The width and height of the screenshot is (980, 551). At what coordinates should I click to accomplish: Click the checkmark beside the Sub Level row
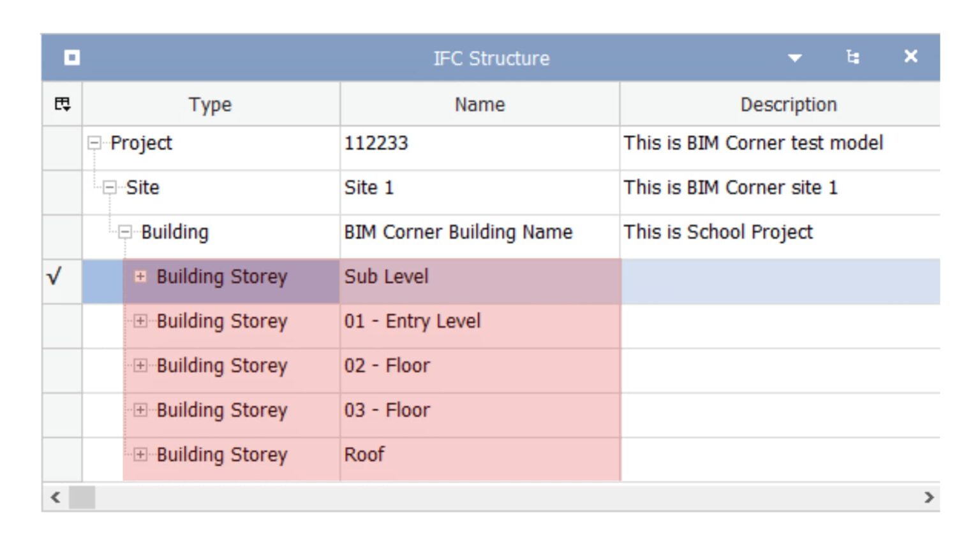click(x=55, y=276)
